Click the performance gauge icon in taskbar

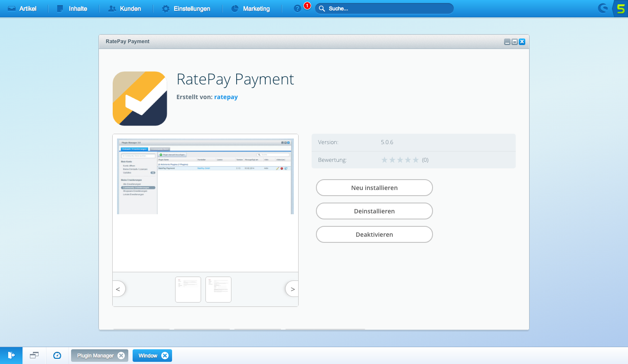click(57, 355)
